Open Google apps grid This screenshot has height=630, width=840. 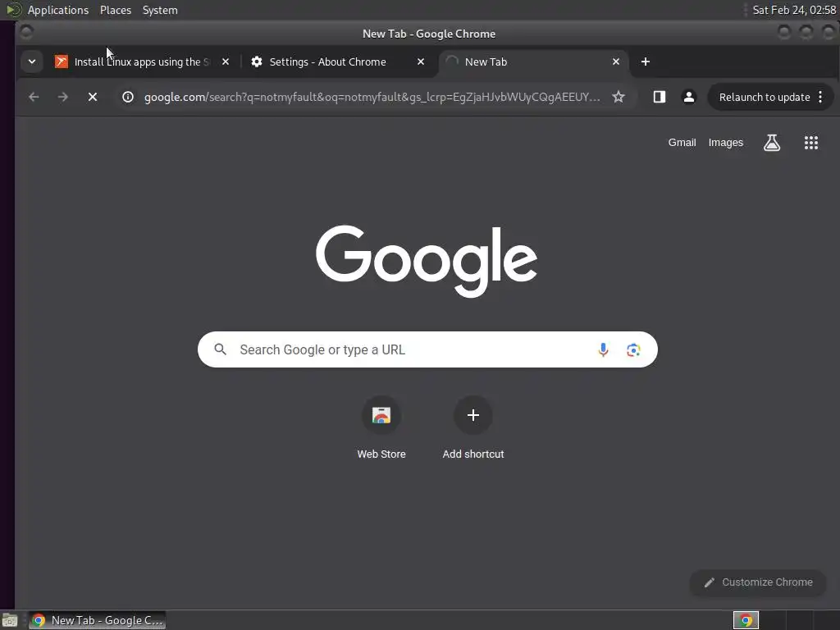click(811, 143)
